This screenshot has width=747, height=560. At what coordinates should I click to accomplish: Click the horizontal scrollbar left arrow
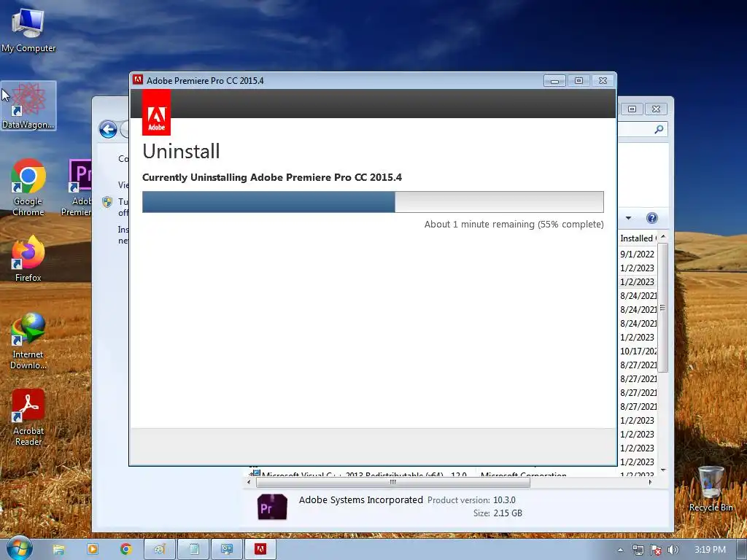coord(249,482)
